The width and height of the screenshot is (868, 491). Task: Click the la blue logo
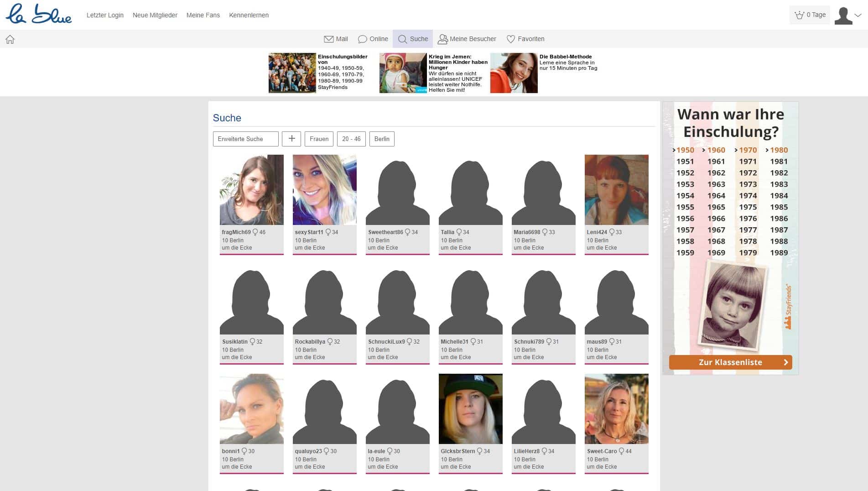(39, 14)
